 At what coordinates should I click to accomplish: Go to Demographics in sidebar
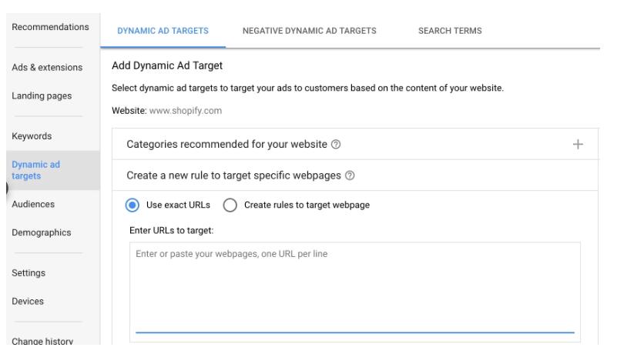[41, 232]
